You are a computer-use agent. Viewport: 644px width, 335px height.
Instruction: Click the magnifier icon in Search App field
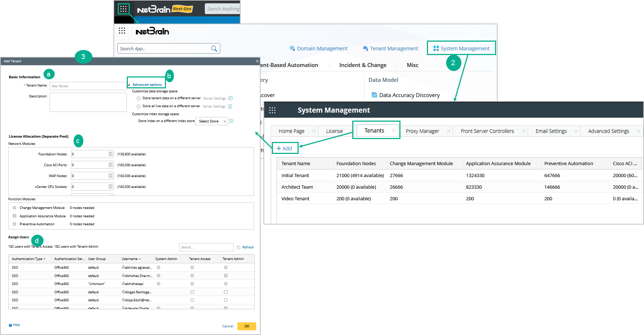pos(214,49)
